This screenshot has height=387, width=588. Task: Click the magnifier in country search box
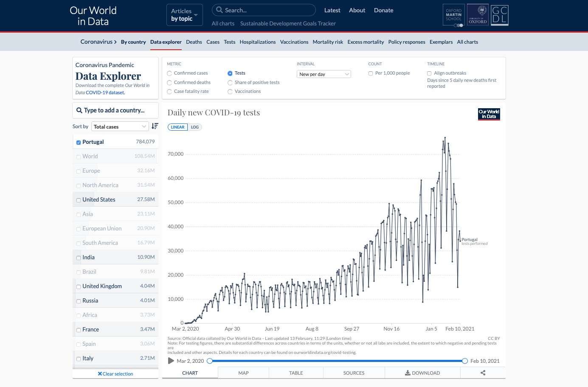(x=79, y=110)
